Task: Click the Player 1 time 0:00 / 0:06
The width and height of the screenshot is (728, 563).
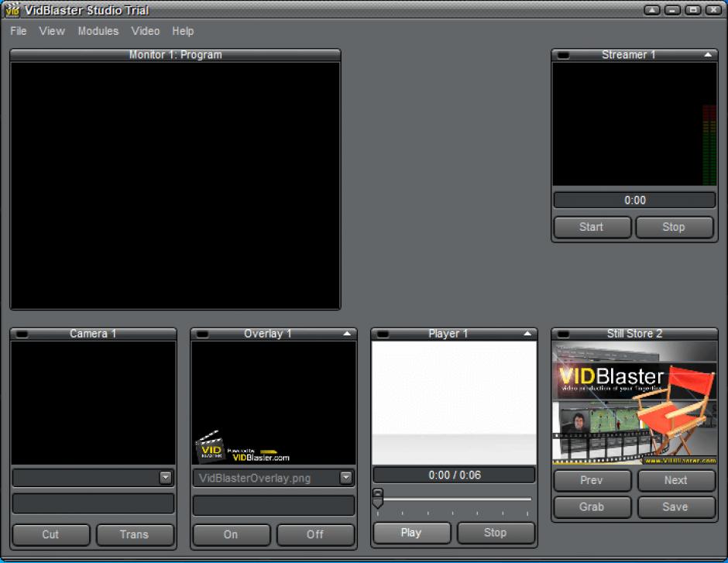Action: pyautogui.click(x=454, y=475)
